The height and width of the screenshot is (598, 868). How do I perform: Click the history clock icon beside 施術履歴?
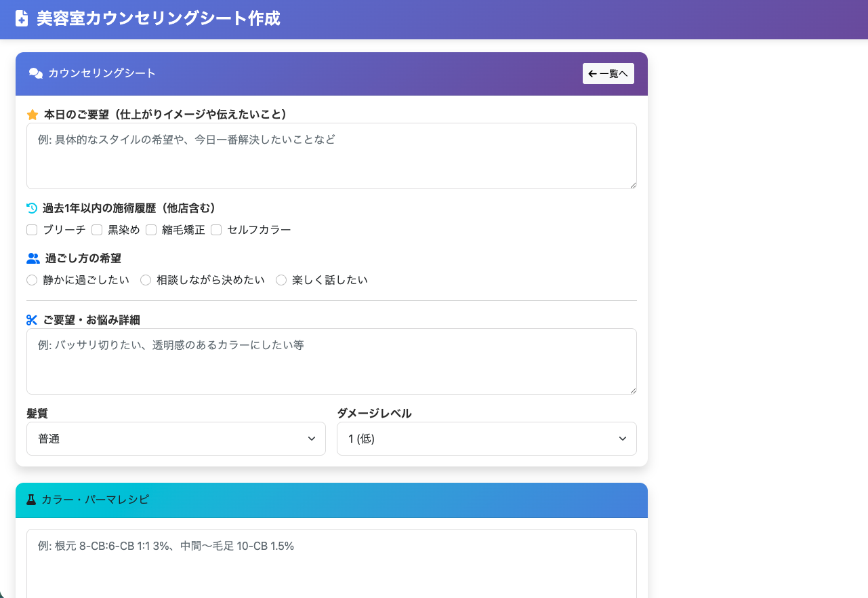(31, 207)
